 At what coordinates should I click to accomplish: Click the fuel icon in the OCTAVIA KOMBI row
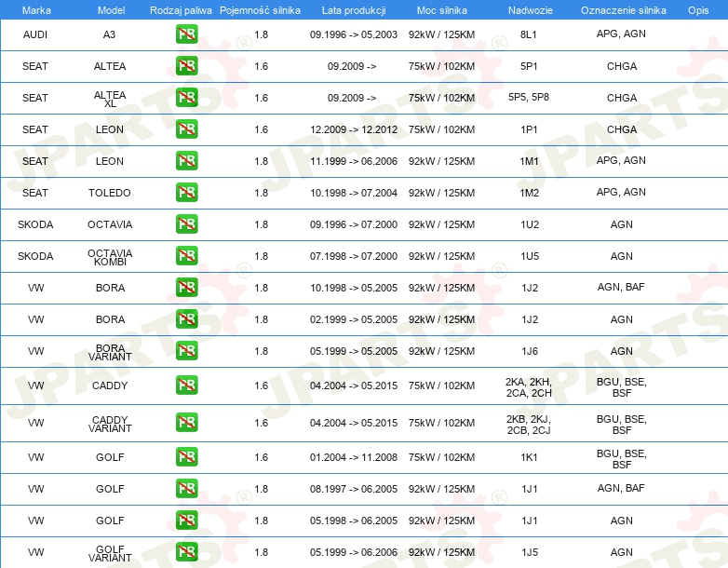coord(186,255)
